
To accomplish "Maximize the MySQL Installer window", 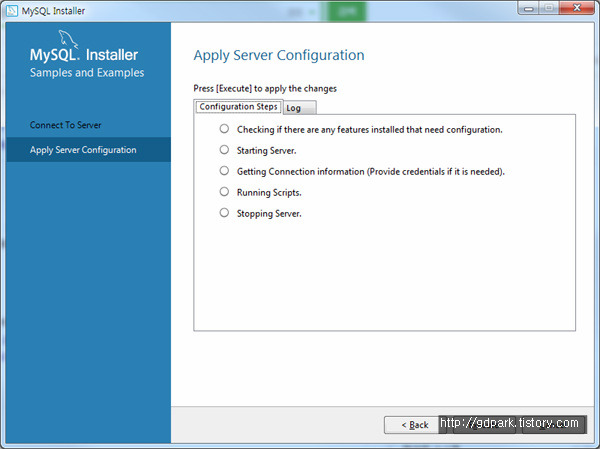I will pos(549,8).
